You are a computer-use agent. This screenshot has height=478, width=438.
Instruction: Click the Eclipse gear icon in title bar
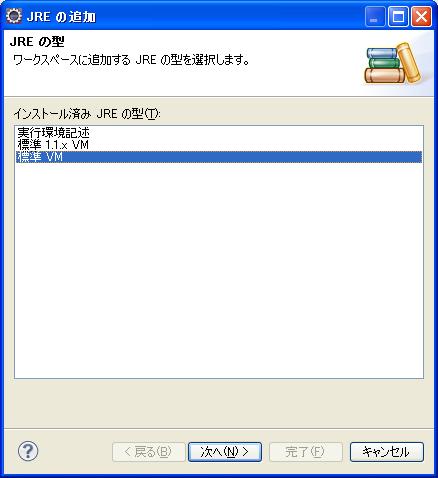14,16
